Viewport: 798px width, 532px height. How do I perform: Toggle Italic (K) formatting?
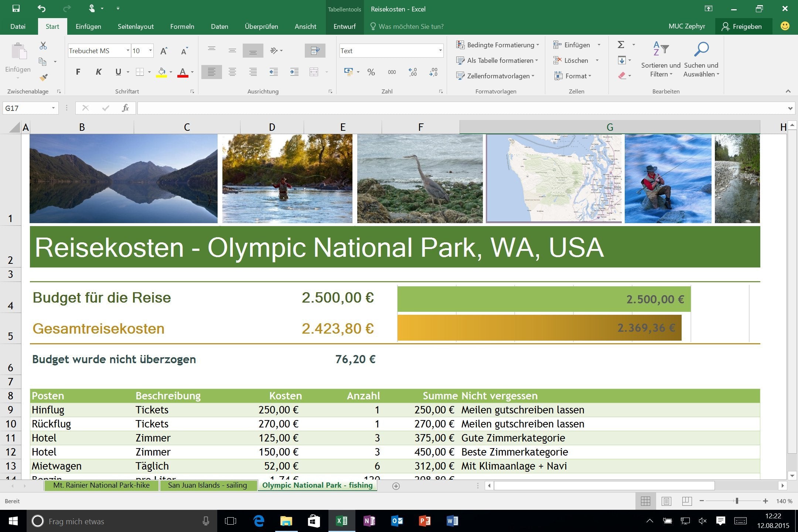tap(98, 72)
